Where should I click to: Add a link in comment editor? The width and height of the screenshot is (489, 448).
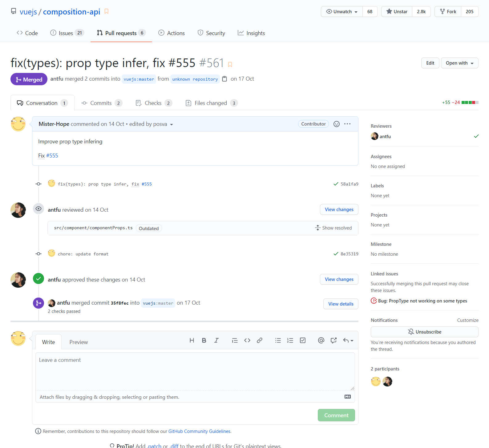point(260,340)
